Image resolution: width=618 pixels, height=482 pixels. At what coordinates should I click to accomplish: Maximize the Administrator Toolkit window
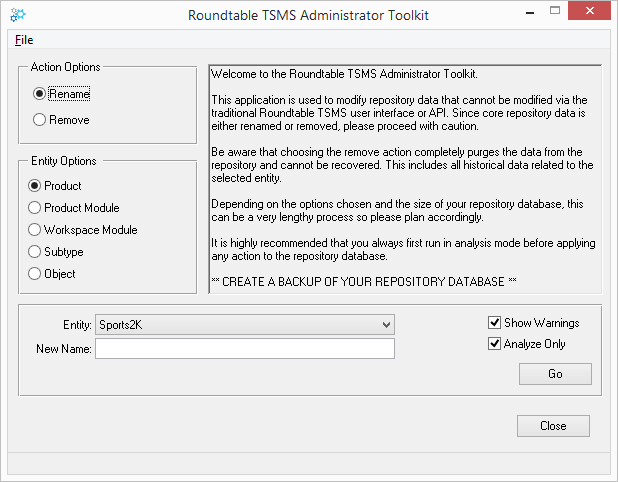pos(555,11)
